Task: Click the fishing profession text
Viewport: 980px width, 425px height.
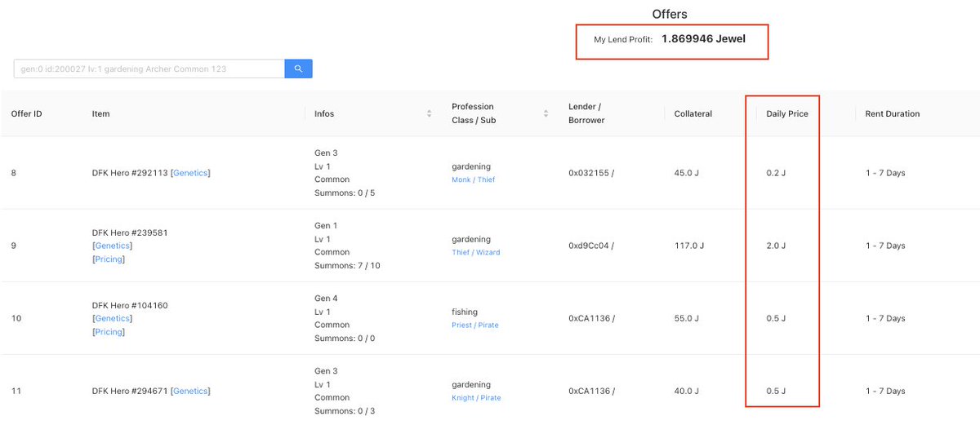Action: pos(465,312)
